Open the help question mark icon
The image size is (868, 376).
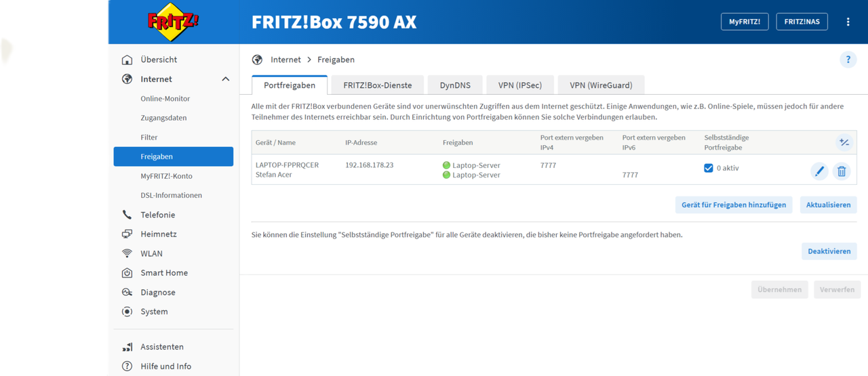[x=848, y=60]
